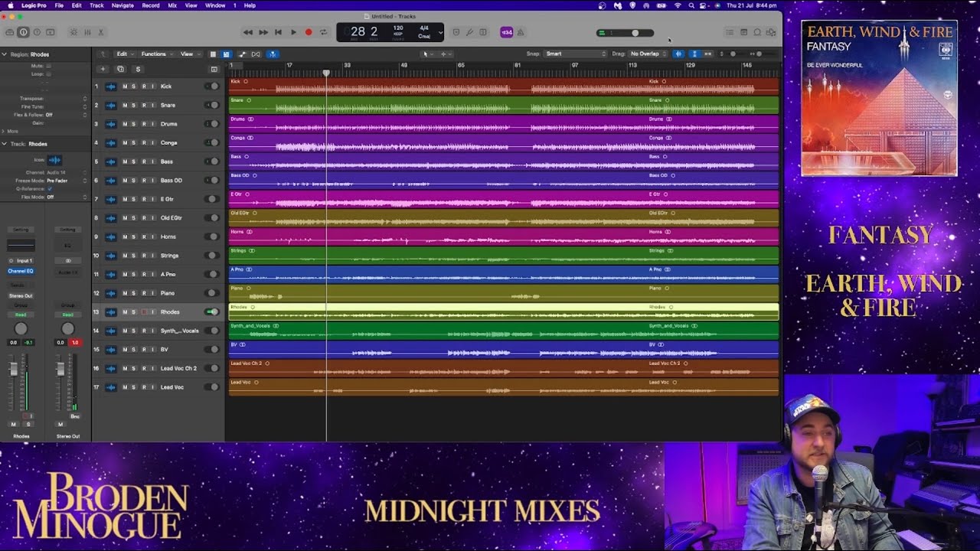Add a new track with plus button
The height and width of the screenshot is (551, 980).
103,69
